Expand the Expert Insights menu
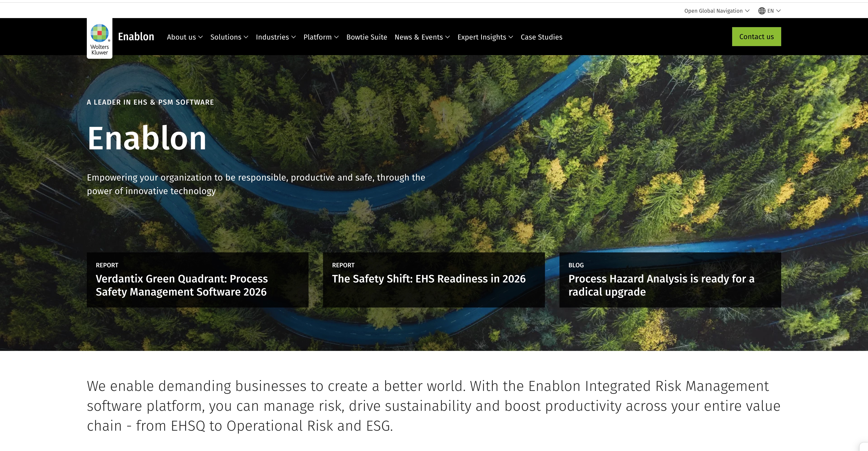The width and height of the screenshot is (868, 451). [485, 37]
